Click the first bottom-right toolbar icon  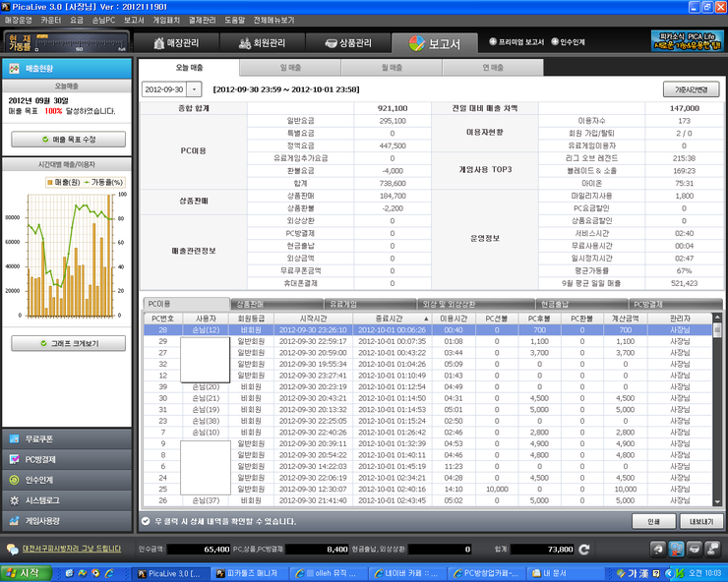[658, 549]
